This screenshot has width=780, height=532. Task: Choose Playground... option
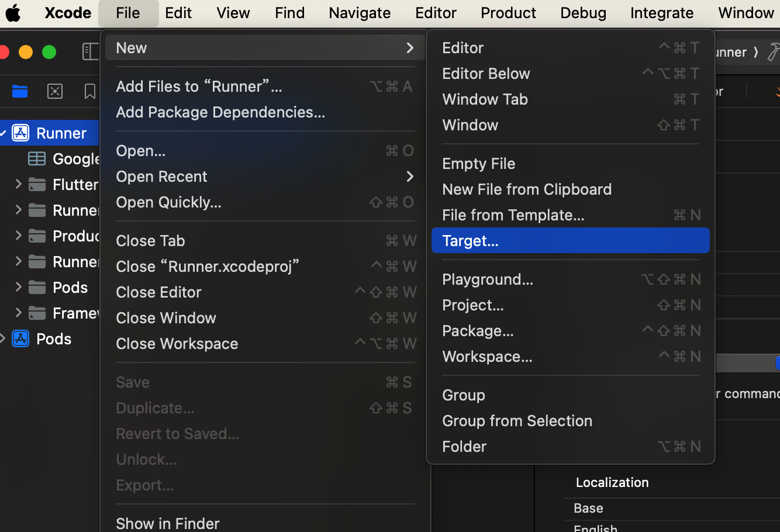point(570,279)
